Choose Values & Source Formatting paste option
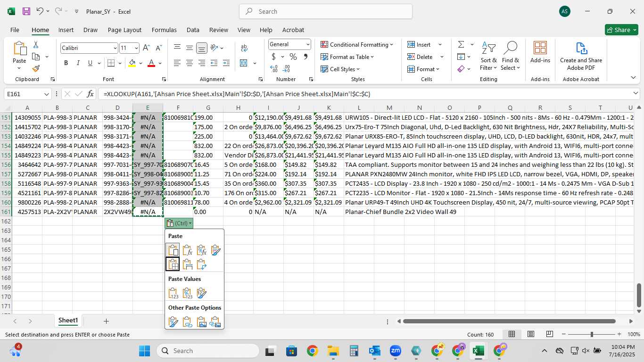Image resolution: width=644 pixels, height=362 pixels. coord(201,293)
